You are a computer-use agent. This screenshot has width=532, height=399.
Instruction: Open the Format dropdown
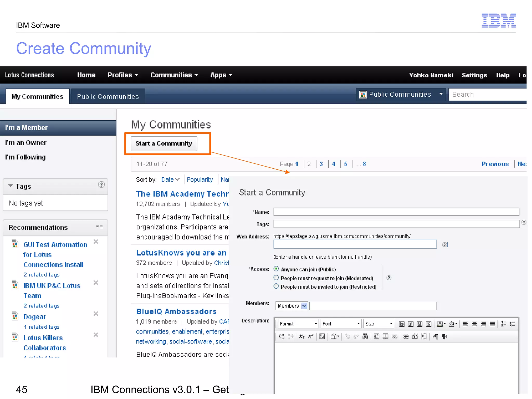pos(298,324)
